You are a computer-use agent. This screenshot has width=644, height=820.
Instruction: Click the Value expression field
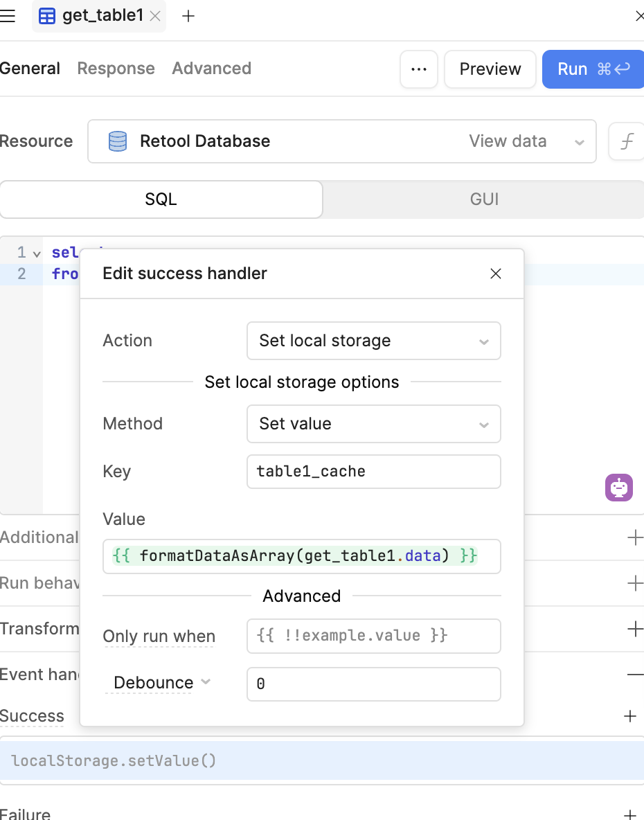pyautogui.click(x=302, y=556)
